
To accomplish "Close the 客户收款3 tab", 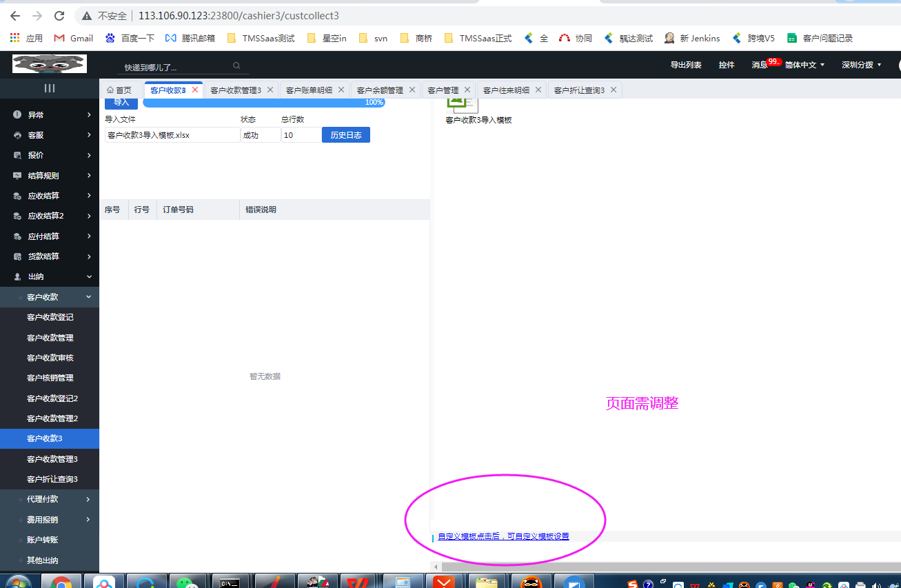I will [x=195, y=90].
